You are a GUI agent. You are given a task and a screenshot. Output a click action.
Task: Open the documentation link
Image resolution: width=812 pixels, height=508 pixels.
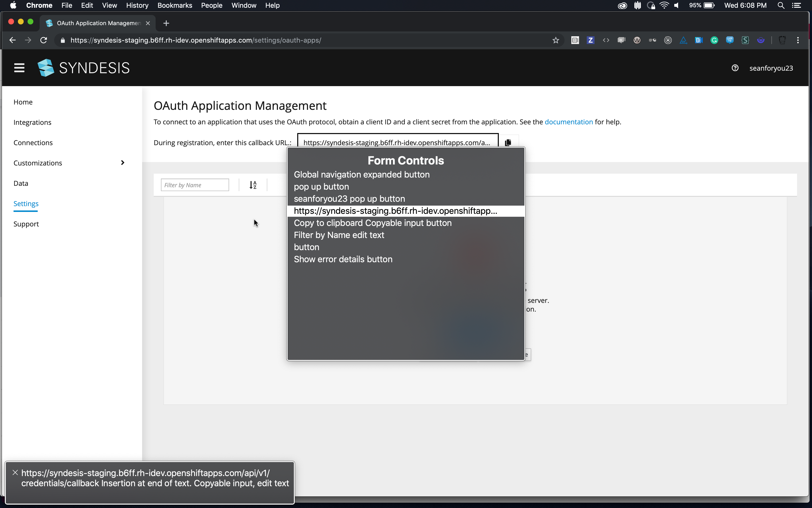click(x=568, y=122)
